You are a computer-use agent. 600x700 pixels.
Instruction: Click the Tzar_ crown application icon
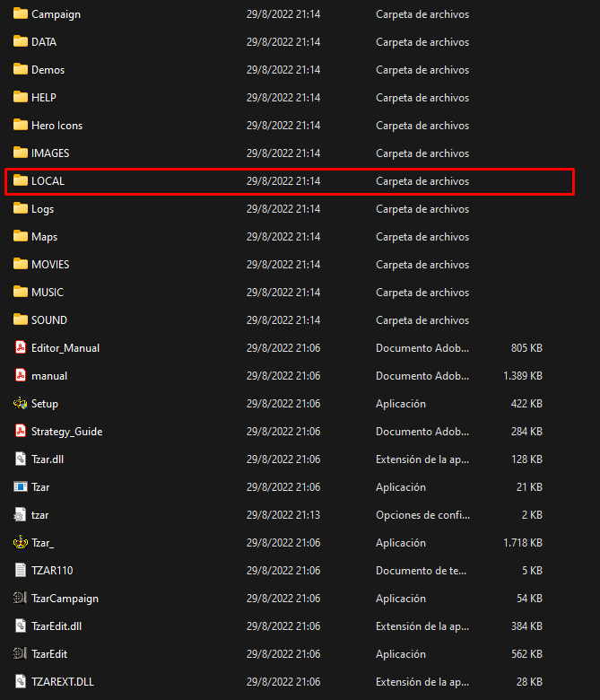21,542
